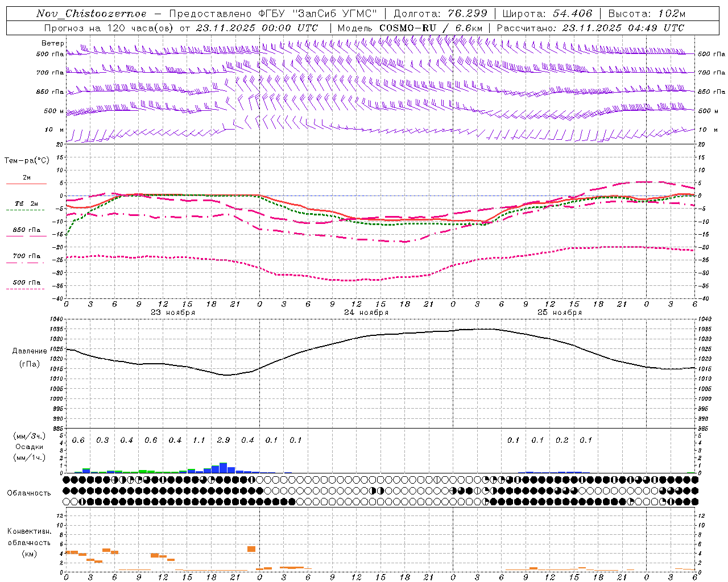Click the 23 ноября date label
Screen dimensions: 728x582
click(173, 313)
